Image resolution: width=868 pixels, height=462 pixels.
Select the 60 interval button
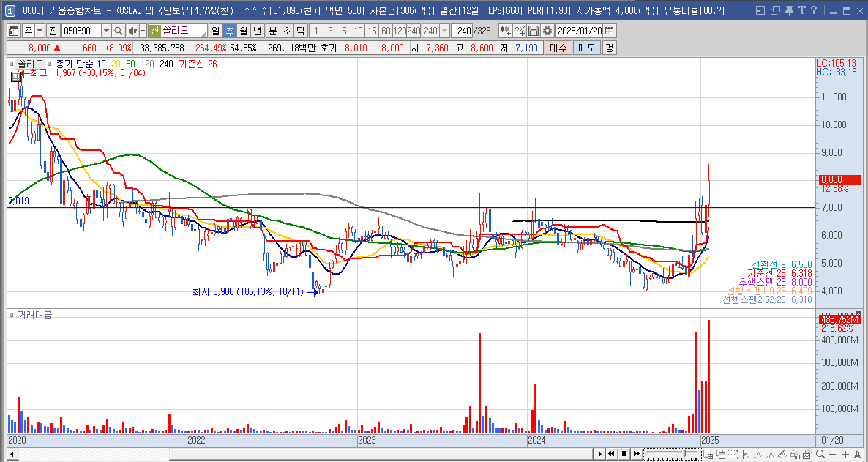coord(386,31)
